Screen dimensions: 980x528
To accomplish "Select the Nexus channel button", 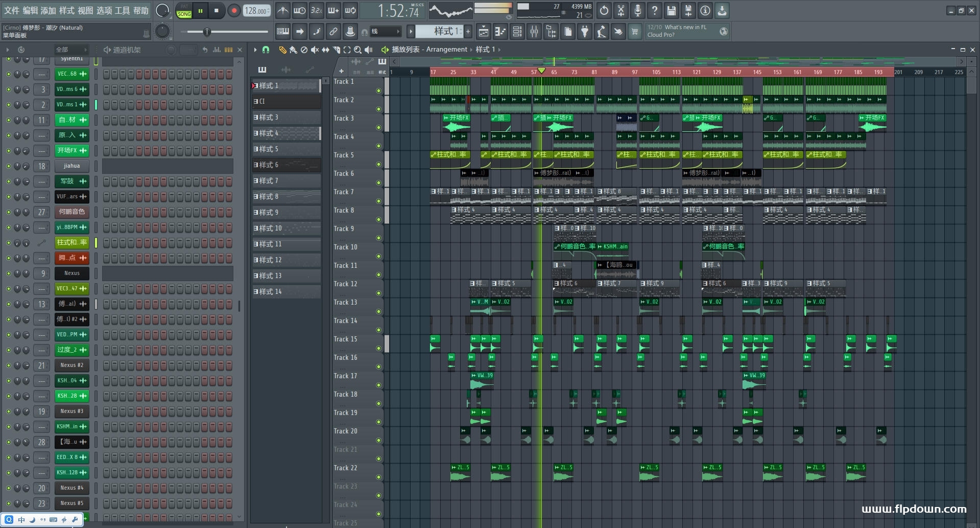I will click(71, 273).
